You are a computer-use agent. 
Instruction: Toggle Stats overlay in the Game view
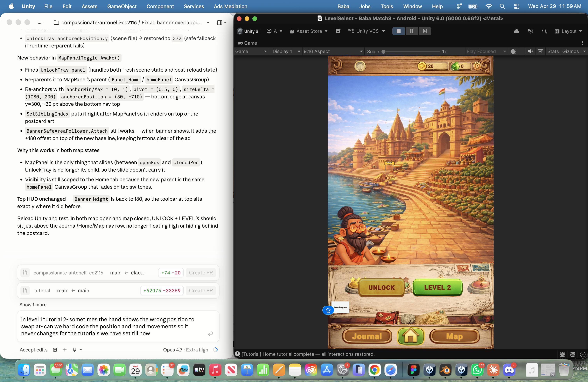pos(553,51)
